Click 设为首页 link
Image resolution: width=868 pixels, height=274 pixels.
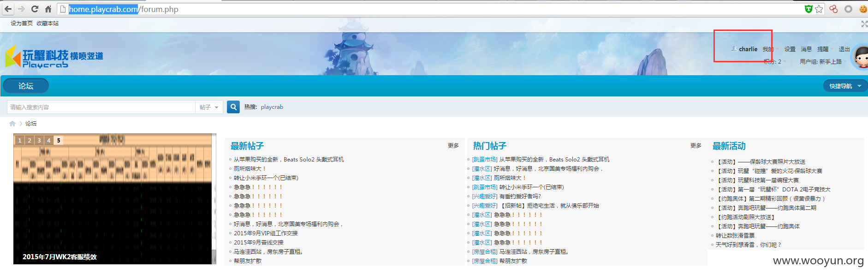click(x=22, y=24)
